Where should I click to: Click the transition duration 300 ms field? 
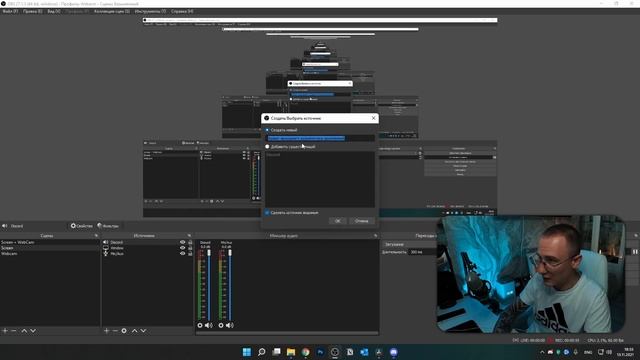422,252
